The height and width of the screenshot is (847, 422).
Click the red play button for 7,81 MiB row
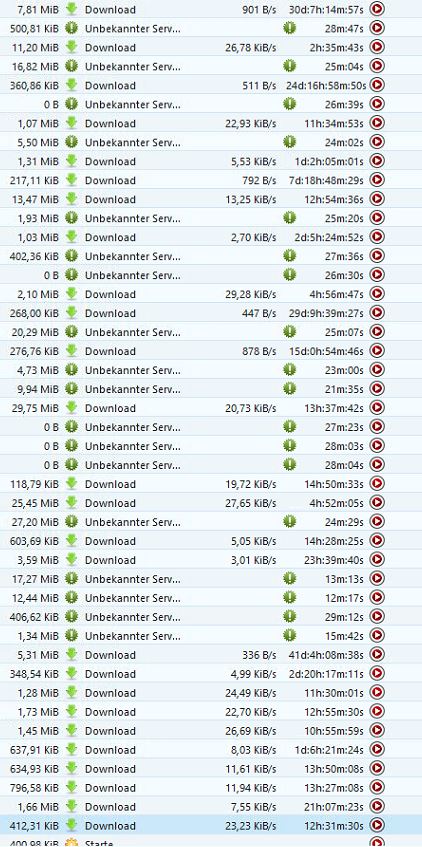click(377, 9)
